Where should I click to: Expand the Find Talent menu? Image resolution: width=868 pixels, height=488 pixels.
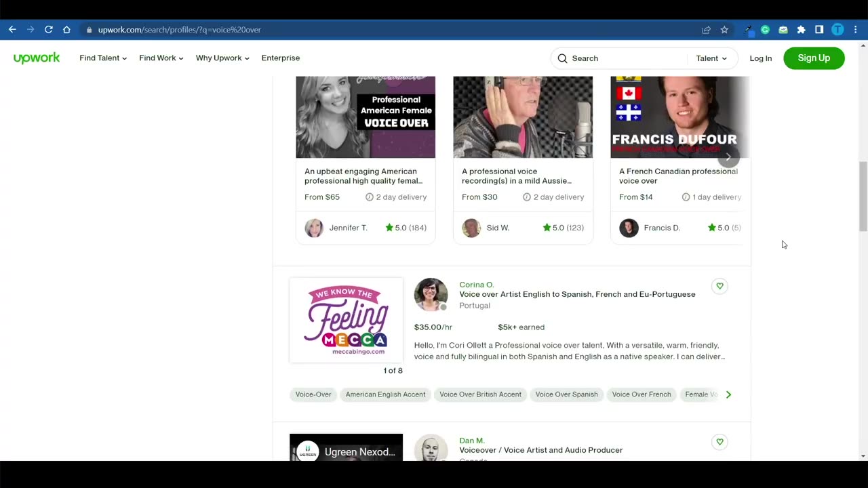(x=103, y=58)
